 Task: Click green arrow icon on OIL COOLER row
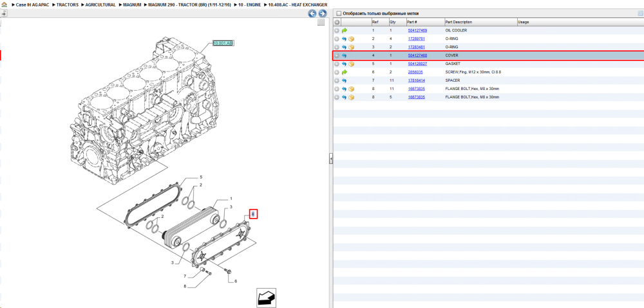pyautogui.click(x=344, y=30)
